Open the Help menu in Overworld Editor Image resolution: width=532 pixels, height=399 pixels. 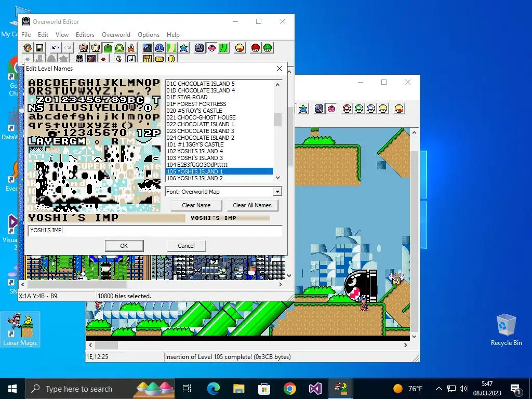173,35
